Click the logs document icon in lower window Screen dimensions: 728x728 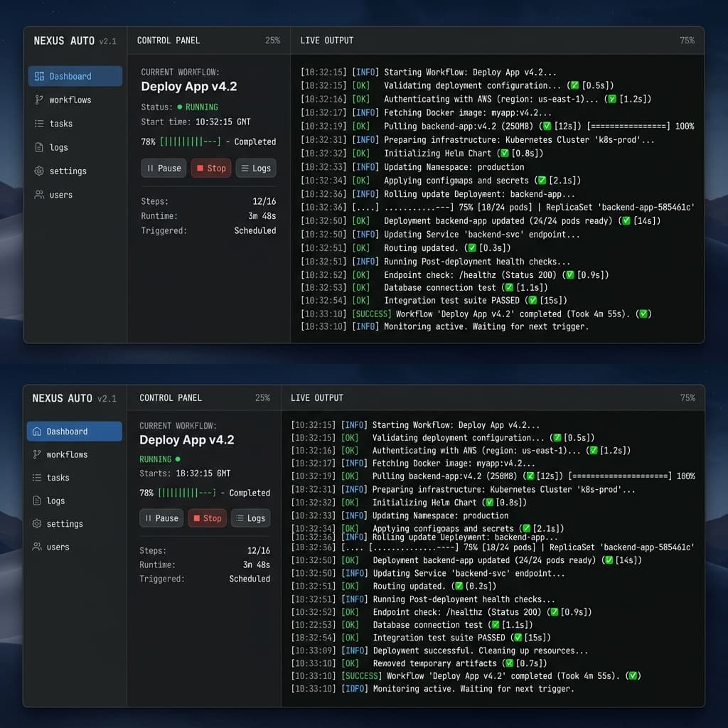(37, 500)
